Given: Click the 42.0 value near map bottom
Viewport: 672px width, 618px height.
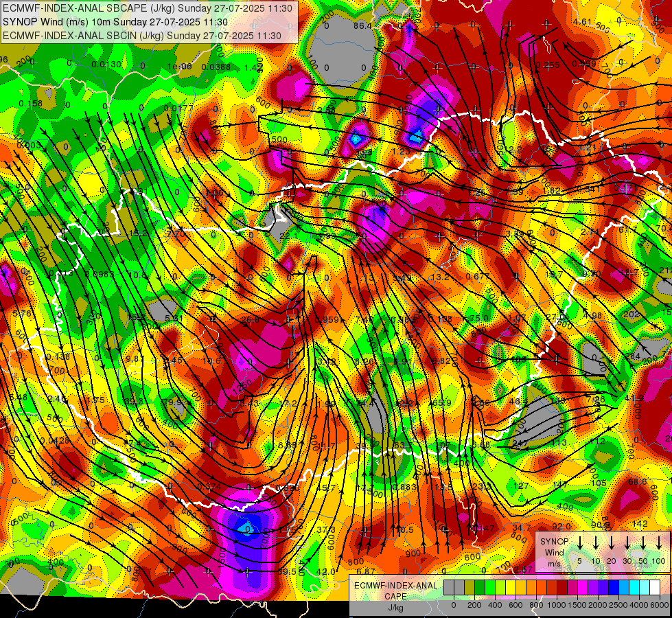Looking at the screenshot, I should point(326,571).
